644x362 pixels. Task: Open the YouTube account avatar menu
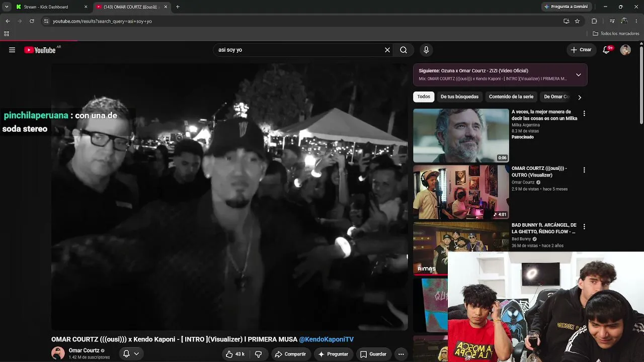(x=625, y=50)
